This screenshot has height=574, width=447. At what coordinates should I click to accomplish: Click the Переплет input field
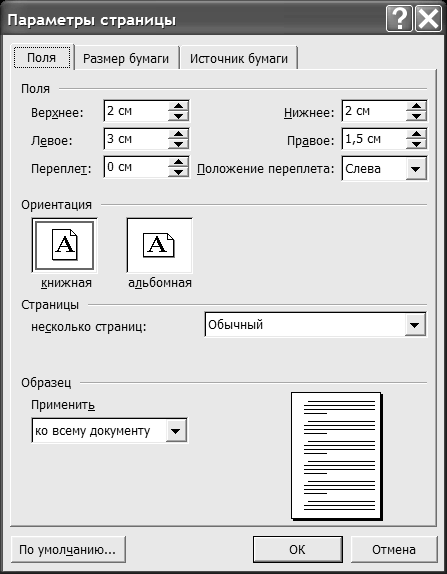coord(137,167)
